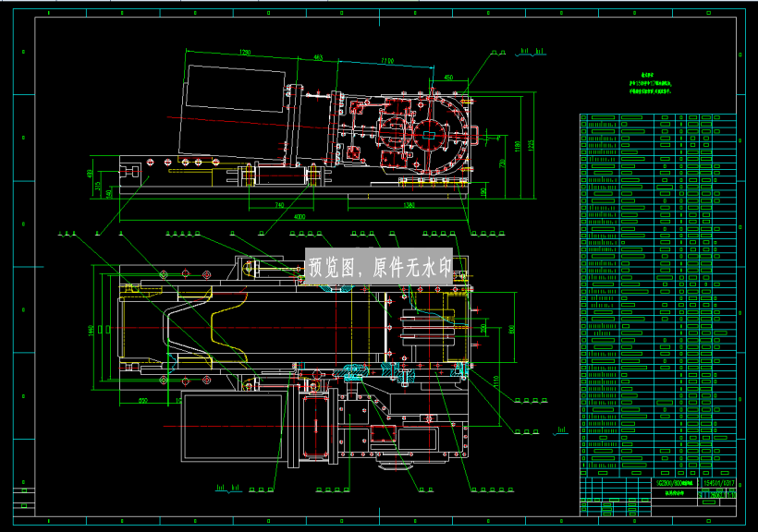Click the 450 dimension value
The image size is (758, 532).
[x=448, y=78]
